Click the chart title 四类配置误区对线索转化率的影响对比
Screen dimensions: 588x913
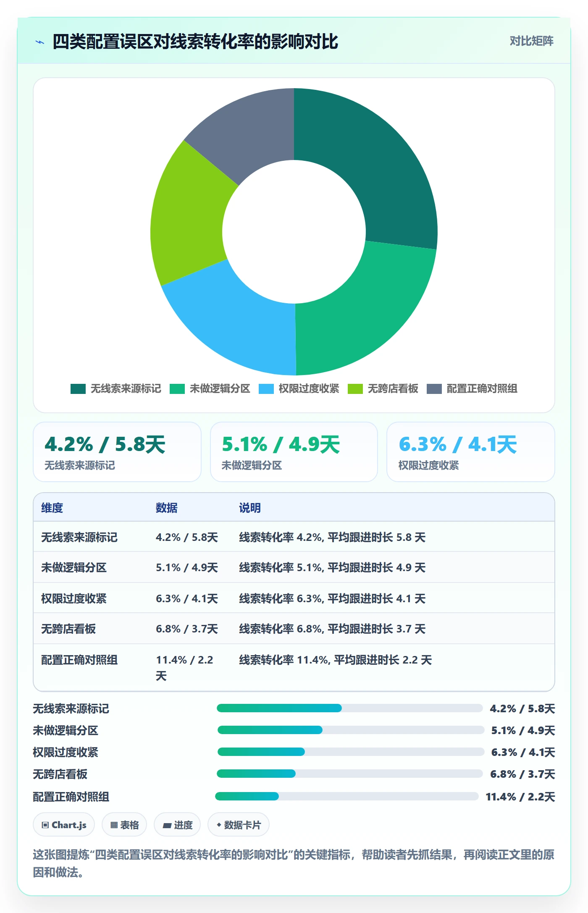click(x=195, y=42)
